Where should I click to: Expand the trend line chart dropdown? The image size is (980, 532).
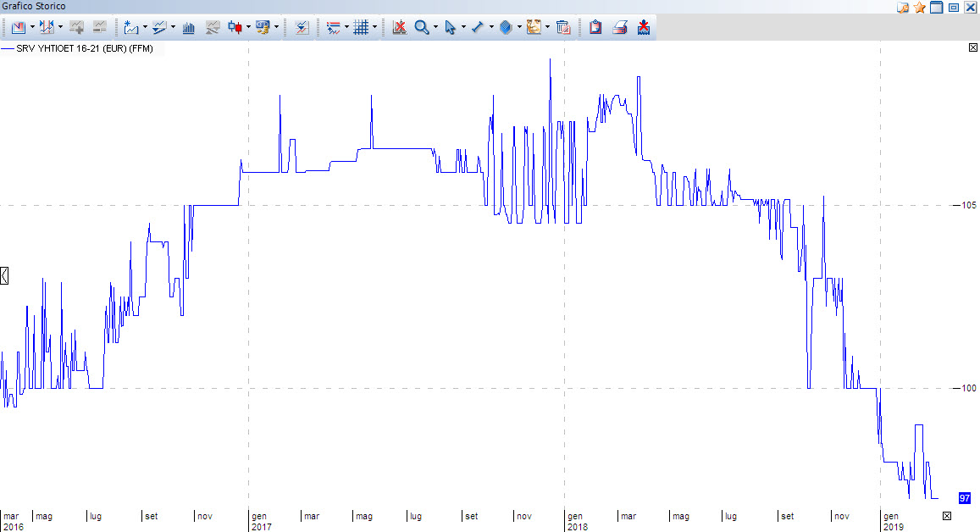(x=173, y=27)
